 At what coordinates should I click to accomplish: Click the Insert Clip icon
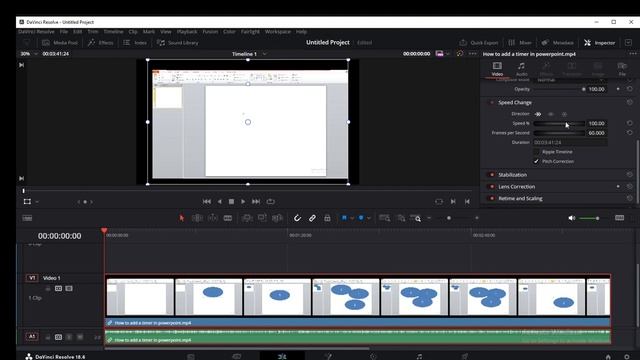pyautogui.click(x=247, y=218)
